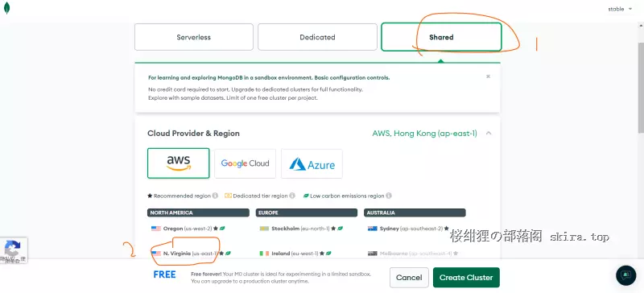Choose Google Cloud as provider
The image size is (644, 293).
pyautogui.click(x=246, y=163)
